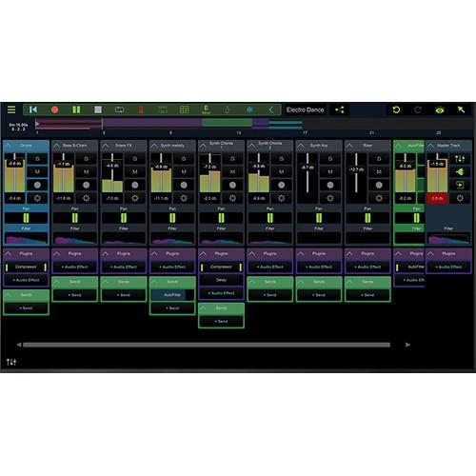Pause playback in the transport bar
The width and height of the screenshot is (476, 476).
76,109
